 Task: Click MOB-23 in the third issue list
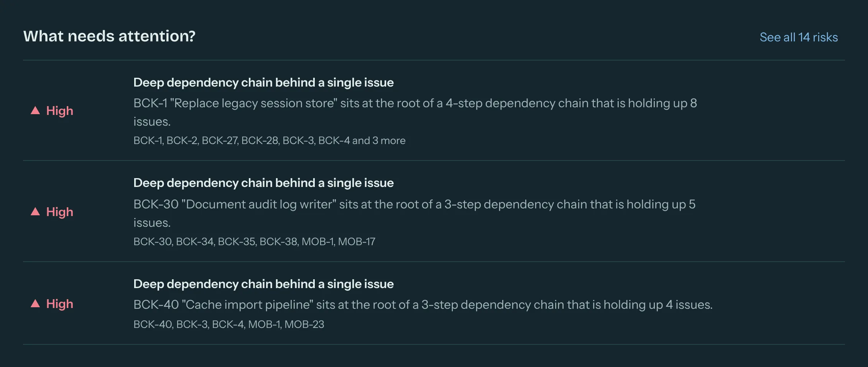pyautogui.click(x=304, y=324)
